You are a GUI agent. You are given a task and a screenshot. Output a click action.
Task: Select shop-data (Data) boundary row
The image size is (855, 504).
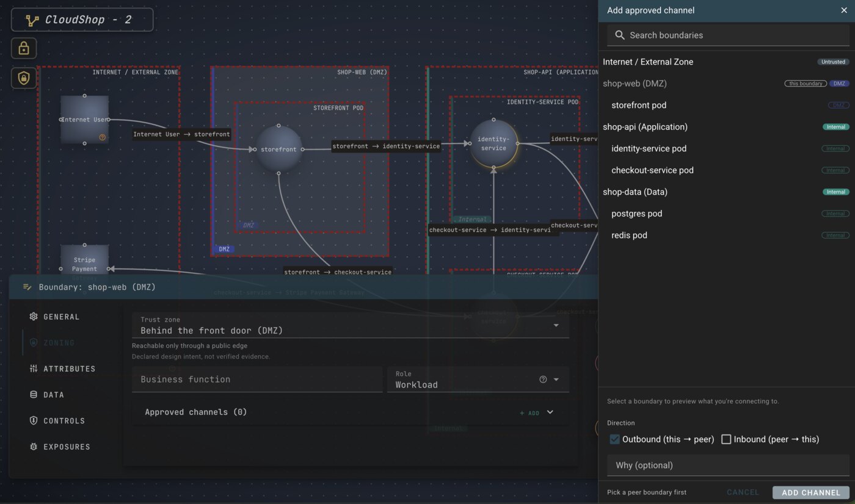click(726, 192)
